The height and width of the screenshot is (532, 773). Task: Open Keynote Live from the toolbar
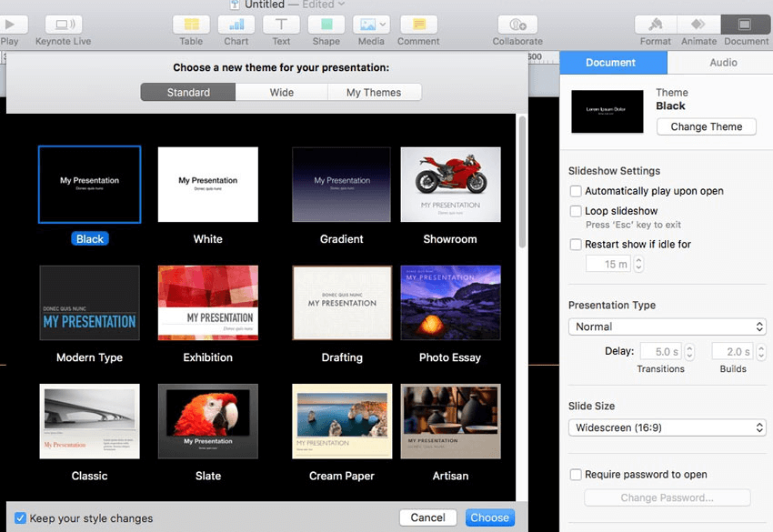point(62,23)
